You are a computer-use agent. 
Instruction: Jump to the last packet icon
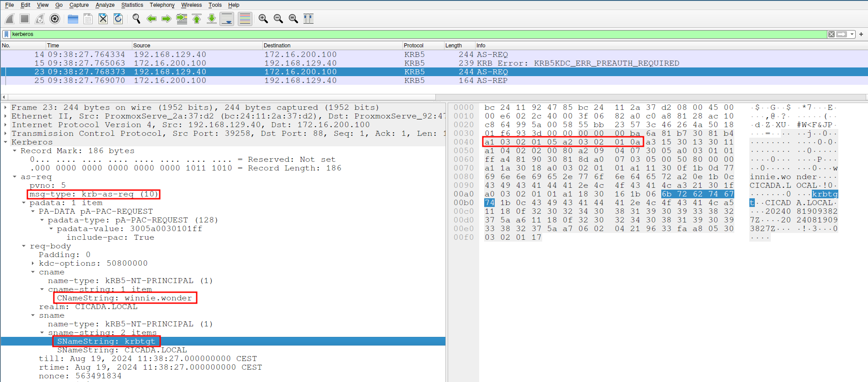(212, 19)
